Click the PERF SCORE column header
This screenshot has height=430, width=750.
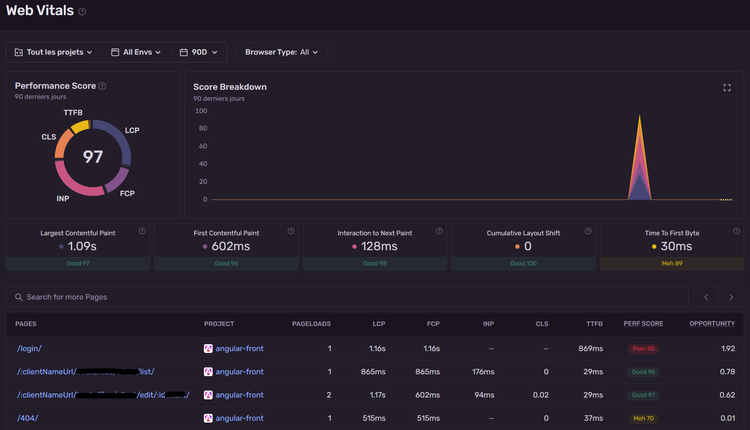click(643, 324)
